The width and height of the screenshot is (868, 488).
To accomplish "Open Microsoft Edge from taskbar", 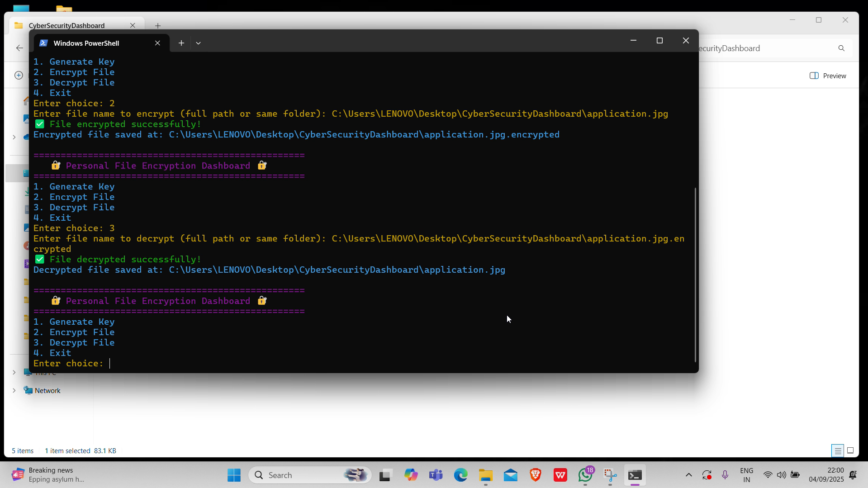I will 461,475.
